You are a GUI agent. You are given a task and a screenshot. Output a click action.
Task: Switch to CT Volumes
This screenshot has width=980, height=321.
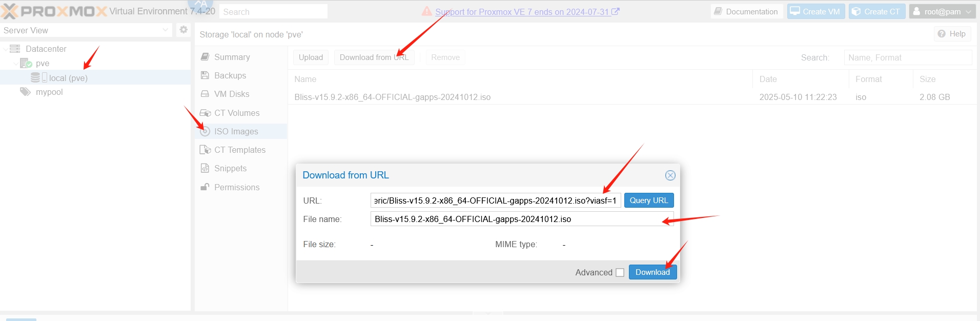coord(241,113)
